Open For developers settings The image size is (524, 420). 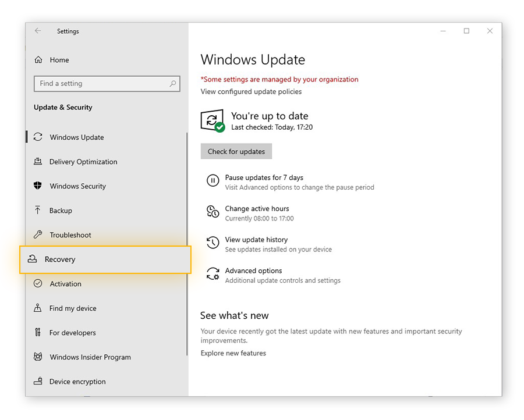72,333
